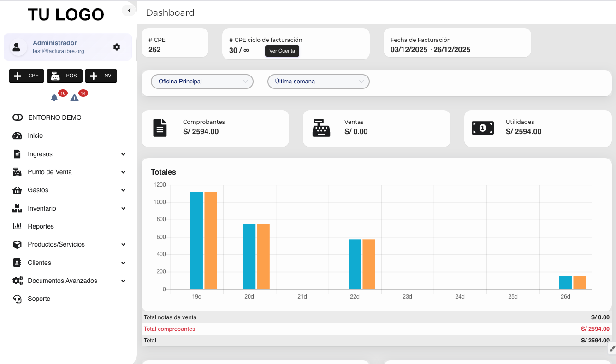Screen dimensions: 616x364
Task: Collapse the sidebar with the arrow button
Action: point(129,11)
